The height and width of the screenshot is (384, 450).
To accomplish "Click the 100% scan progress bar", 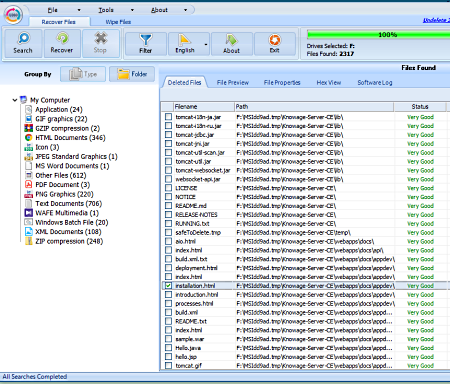I will pyautogui.click(x=378, y=34).
